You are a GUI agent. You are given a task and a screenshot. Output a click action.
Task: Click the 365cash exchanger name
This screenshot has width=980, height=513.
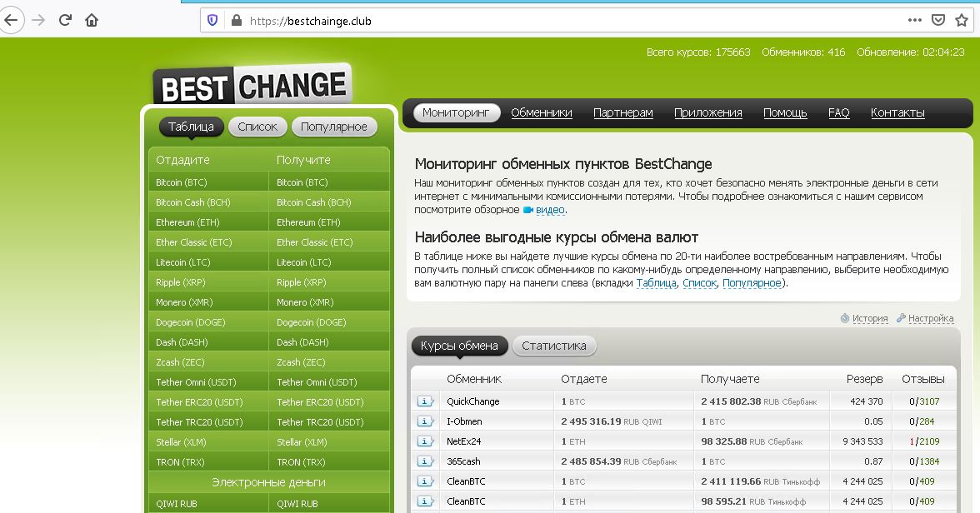[463, 461]
